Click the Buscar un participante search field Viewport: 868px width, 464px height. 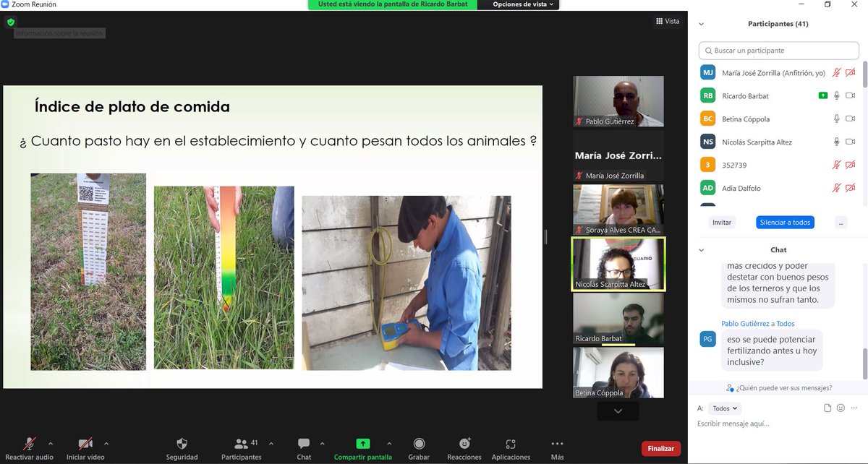tap(778, 51)
